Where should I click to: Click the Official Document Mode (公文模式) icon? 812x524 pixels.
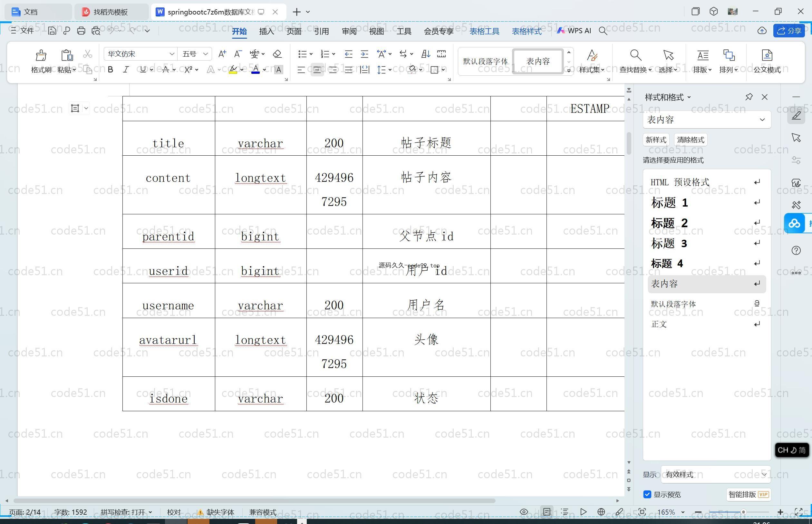coord(767,55)
